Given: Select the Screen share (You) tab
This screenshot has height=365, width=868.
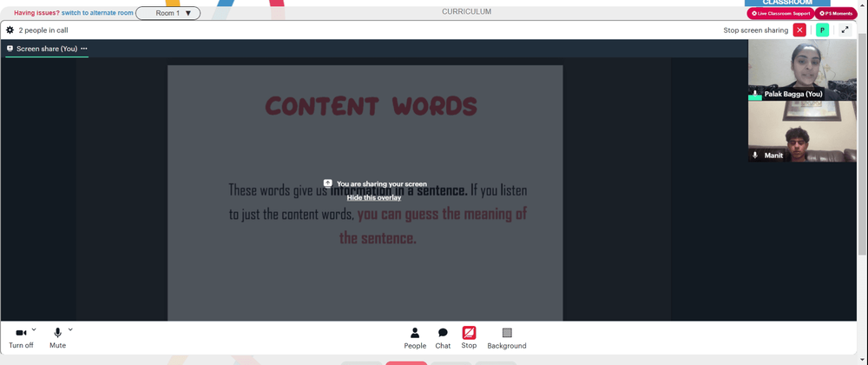Looking at the screenshot, I should [x=47, y=49].
